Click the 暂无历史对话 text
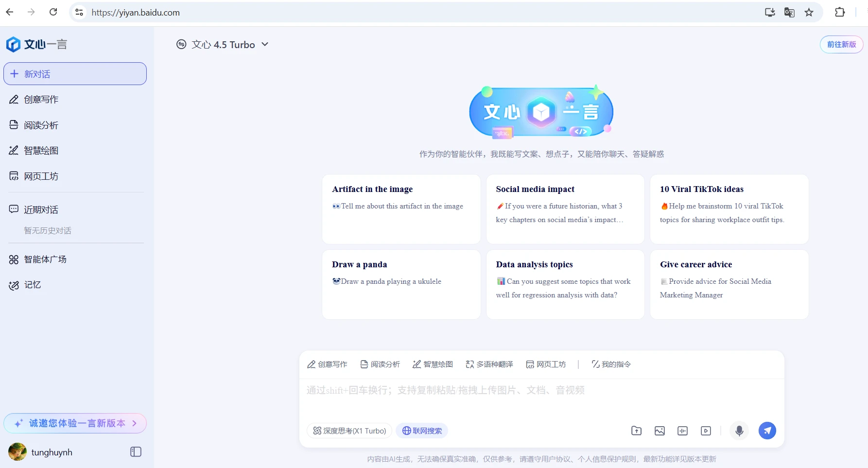 point(48,230)
